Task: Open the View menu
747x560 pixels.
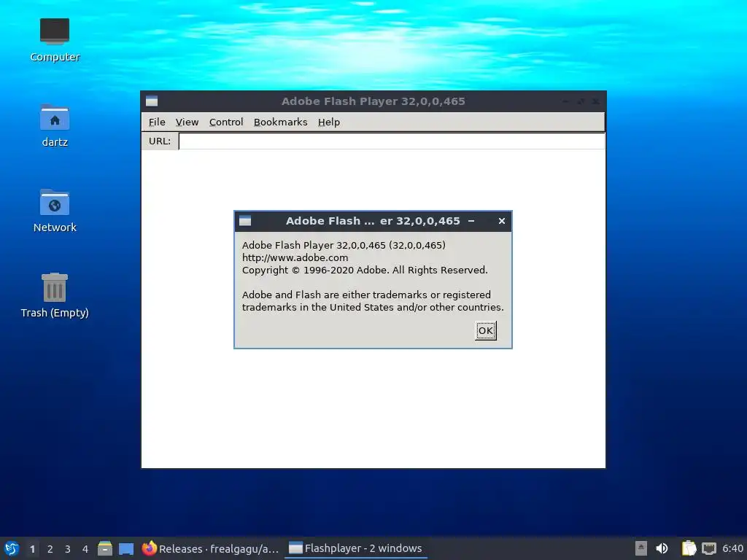Action: point(187,122)
